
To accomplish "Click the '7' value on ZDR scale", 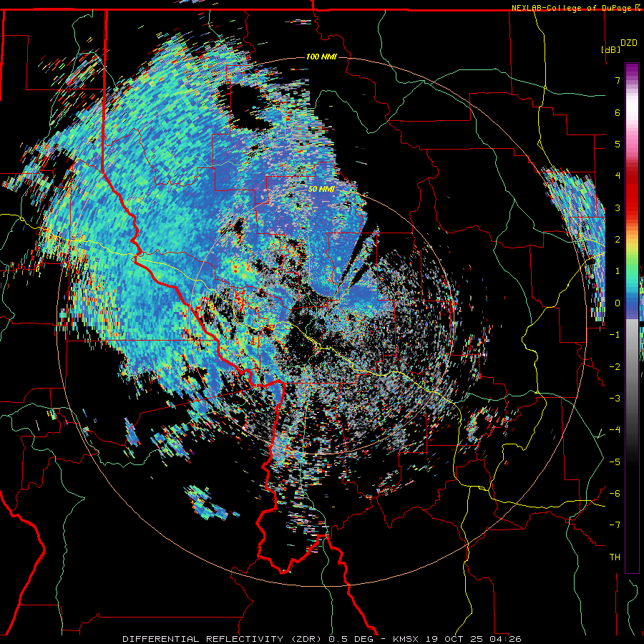I will point(618,80).
